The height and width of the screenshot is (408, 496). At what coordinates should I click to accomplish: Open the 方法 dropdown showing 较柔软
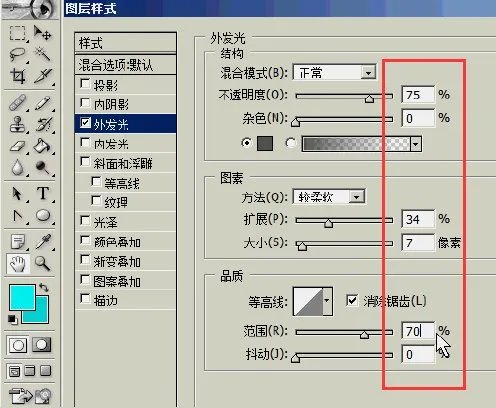pyautogui.click(x=329, y=197)
